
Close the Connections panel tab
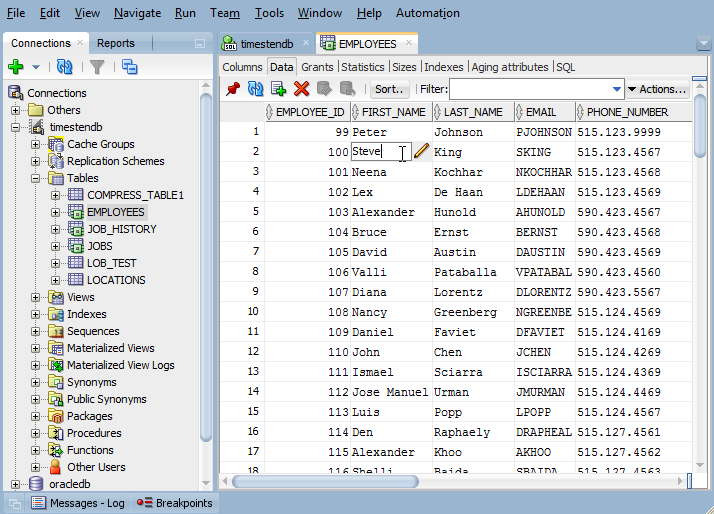click(80, 42)
